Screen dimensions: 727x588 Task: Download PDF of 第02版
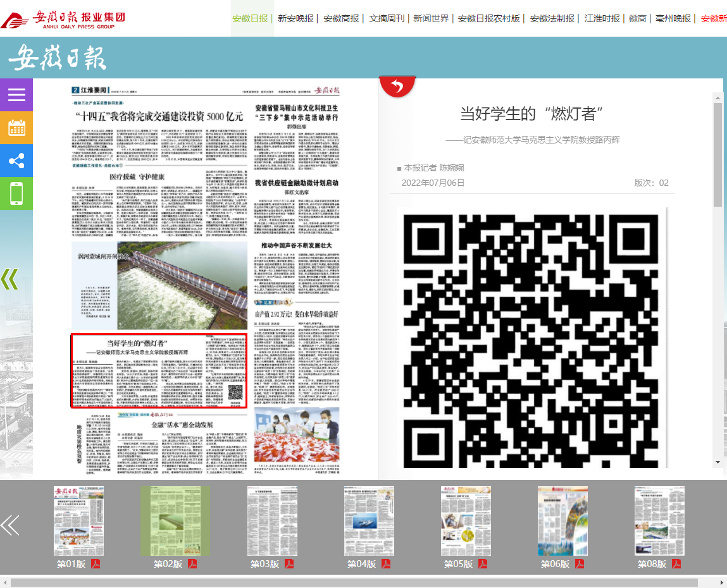point(192,564)
